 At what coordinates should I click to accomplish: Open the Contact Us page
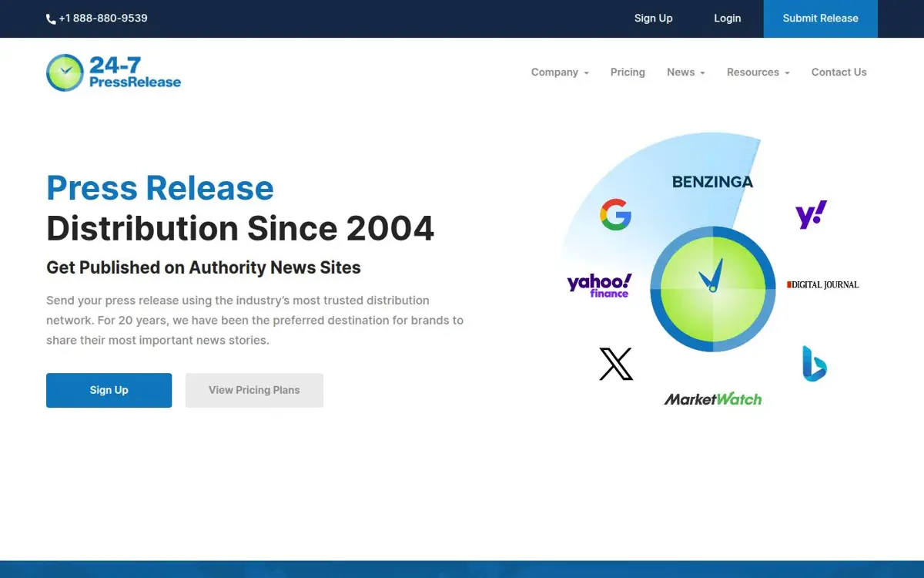click(839, 72)
